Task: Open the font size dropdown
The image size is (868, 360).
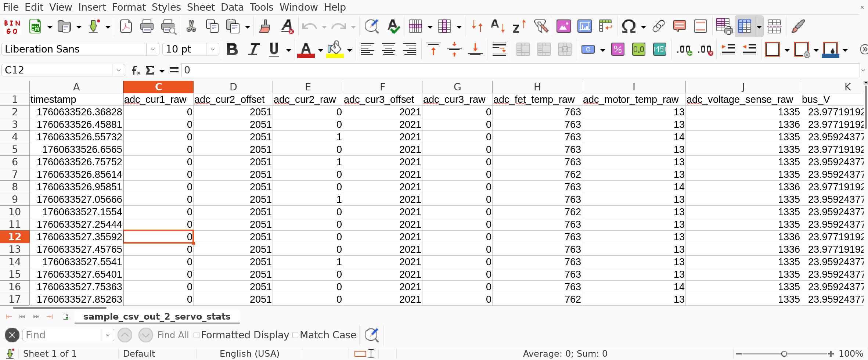Action: click(212, 49)
